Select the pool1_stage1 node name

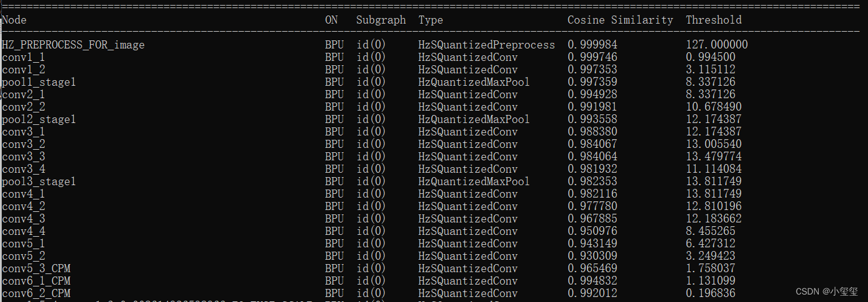click(x=39, y=82)
